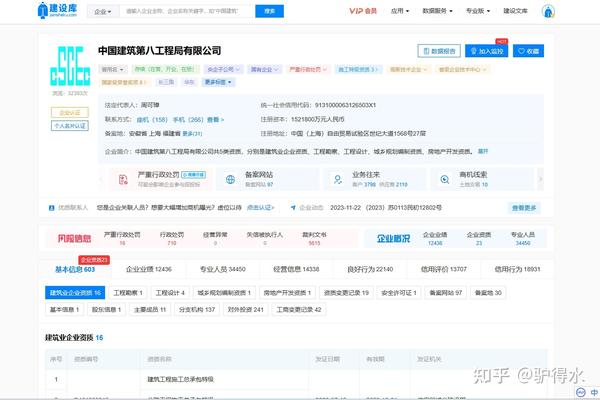The image size is (600, 400).
Task: Click the 企业认证 button under the logo
Action: (x=70, y=113)
